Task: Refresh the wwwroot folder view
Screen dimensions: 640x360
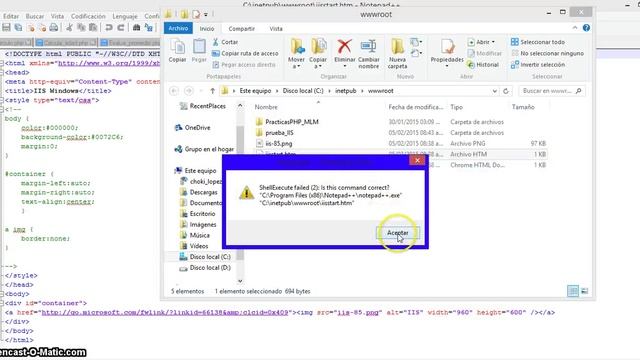Action: click(x=506, y=91)
